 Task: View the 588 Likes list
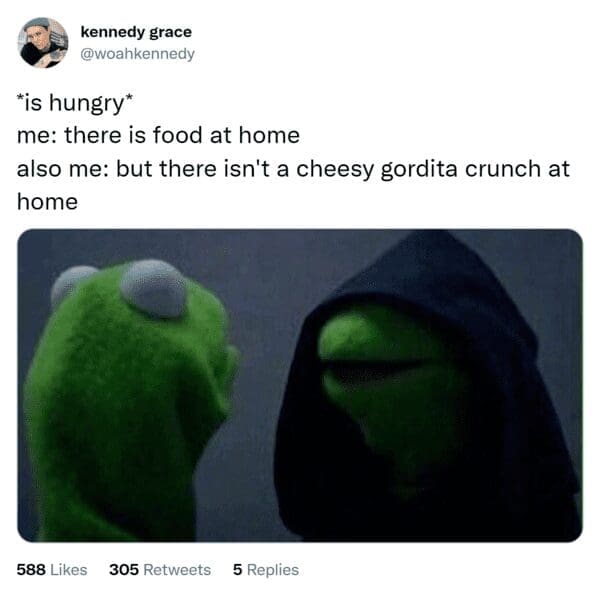(x=52, y=570)
